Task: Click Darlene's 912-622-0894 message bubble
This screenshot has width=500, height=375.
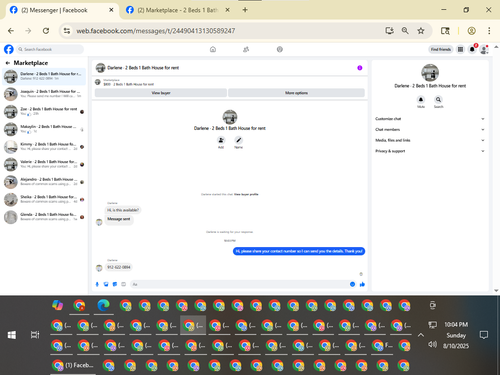Action: 119,267
